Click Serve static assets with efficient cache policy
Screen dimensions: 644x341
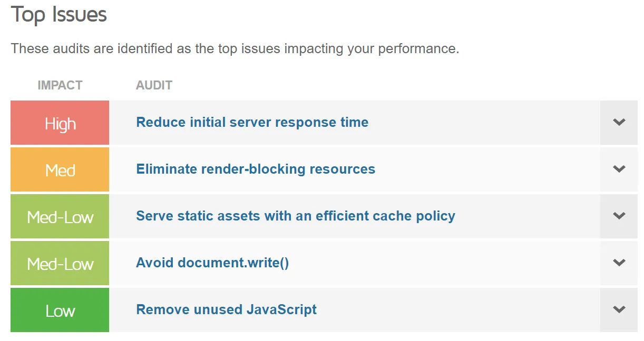(x=295, y=216)
